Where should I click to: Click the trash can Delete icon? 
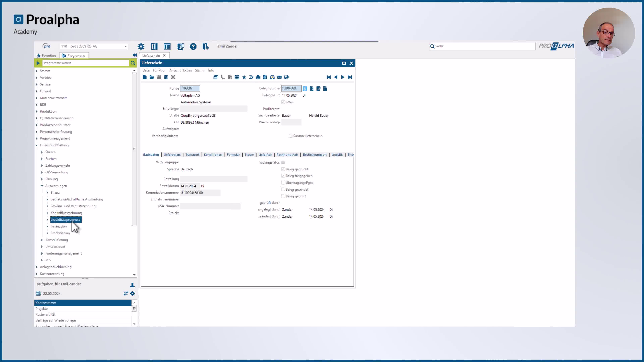pyautogui.click(x=166, y=77)
